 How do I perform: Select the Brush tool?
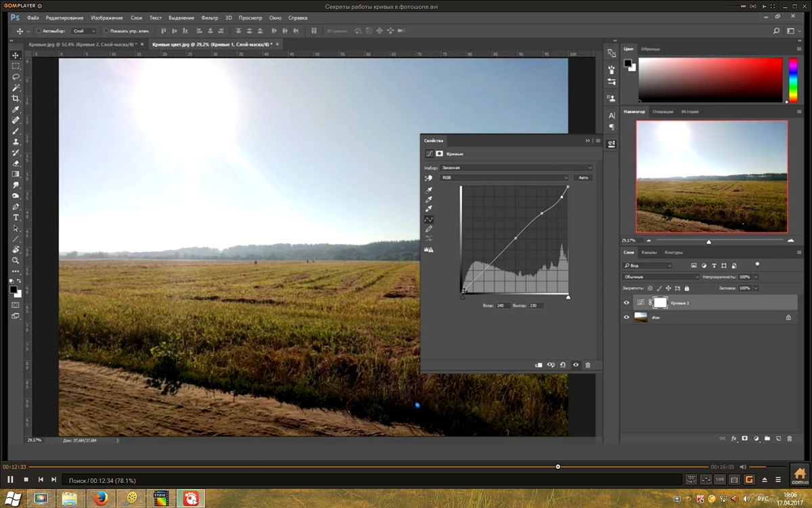pyautogui.click(x=16, y=131)
